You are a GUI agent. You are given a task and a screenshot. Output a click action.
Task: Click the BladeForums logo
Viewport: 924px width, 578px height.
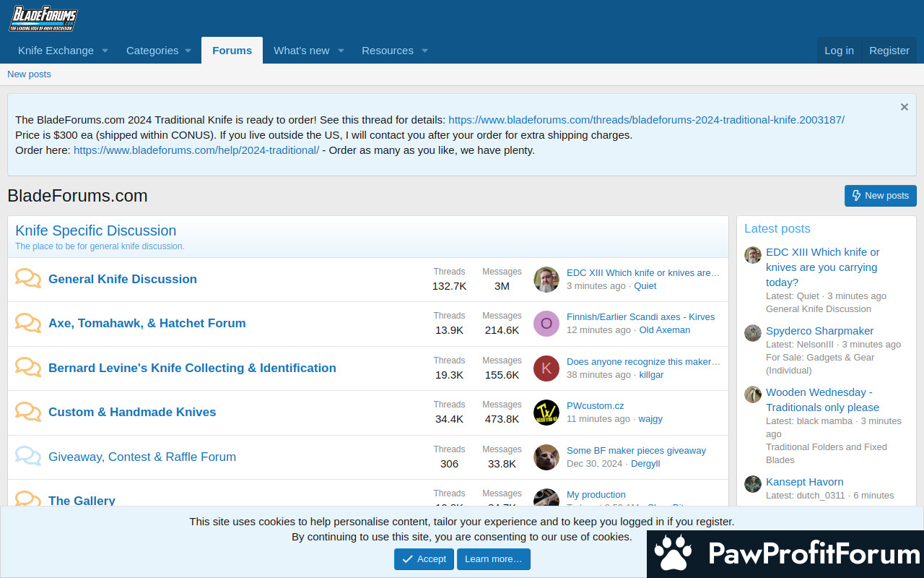pyautogui.click(x=43, y=18)
